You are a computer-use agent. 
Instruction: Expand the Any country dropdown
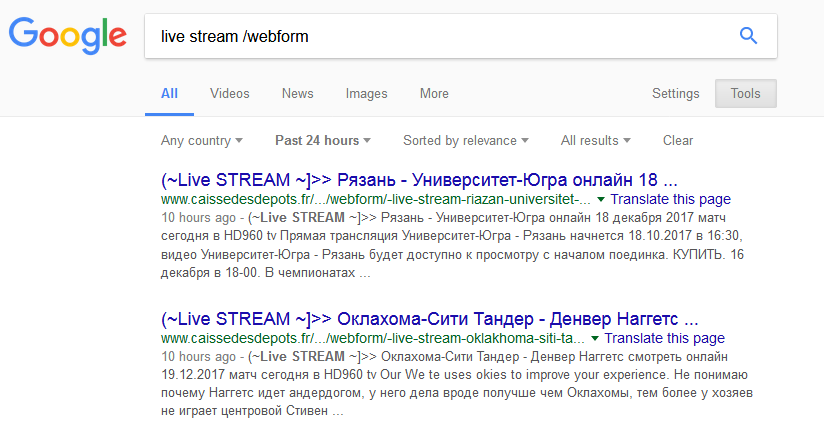[x=202, y=141]
